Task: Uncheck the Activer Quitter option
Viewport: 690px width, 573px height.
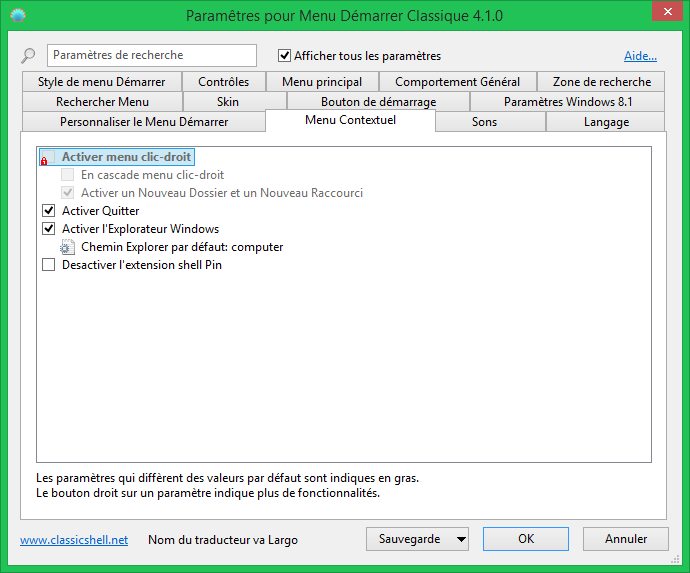Action: click(49, 211)
